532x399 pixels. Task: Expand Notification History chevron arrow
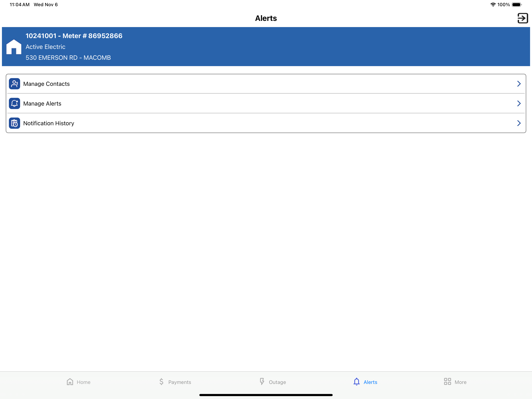(x=519, y=123)
